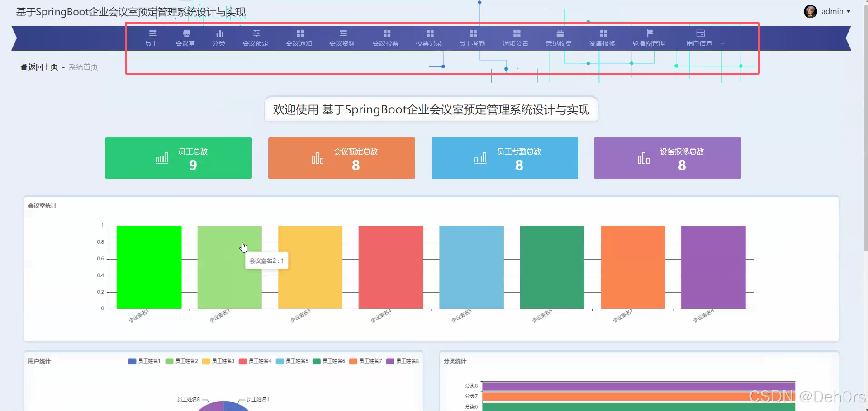The image size is (868, 411).
Task: Go to 设备报修 in navigation bar
Action: click(x=602, y=38)
